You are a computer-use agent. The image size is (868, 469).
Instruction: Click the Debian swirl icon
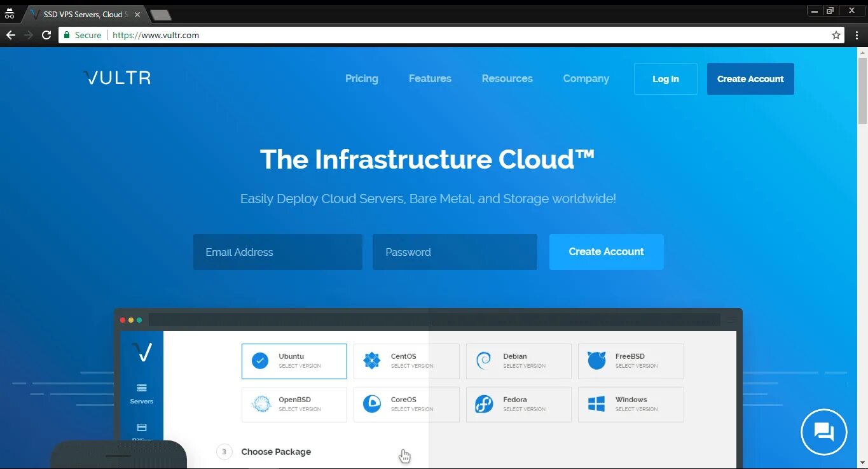(484, 361)
